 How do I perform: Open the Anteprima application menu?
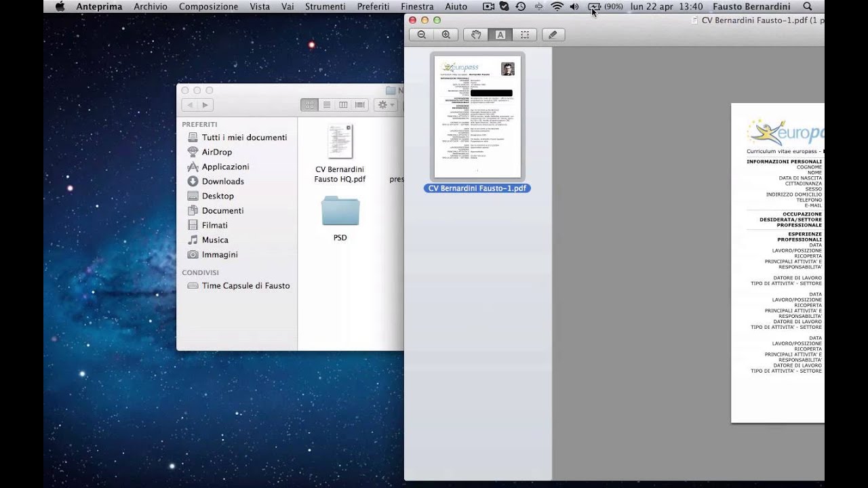(99, 7)
